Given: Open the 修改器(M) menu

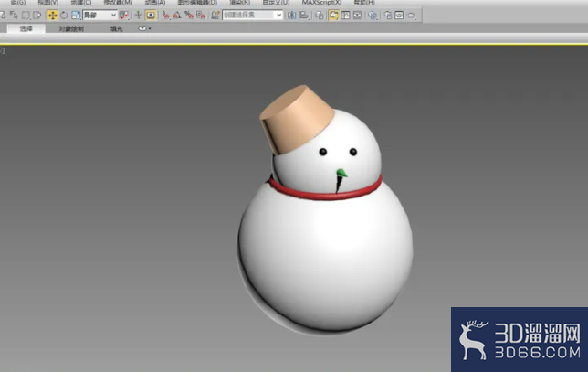Looking at the screenshot, I should coord(118,2).
